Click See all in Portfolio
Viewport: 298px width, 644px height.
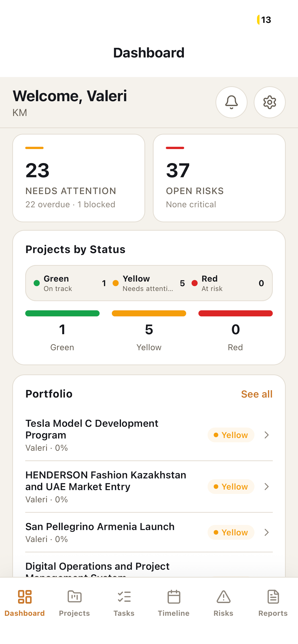coord(257,394)
